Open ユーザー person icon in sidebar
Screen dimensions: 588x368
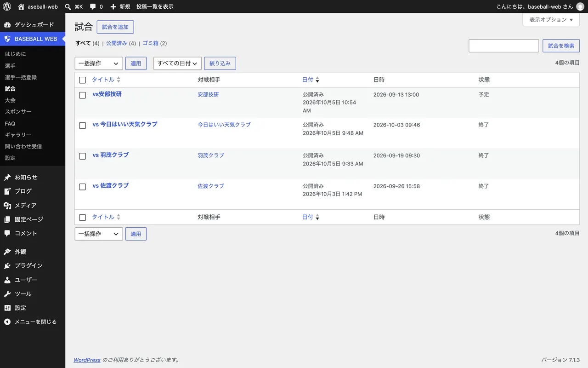(7, 280)
